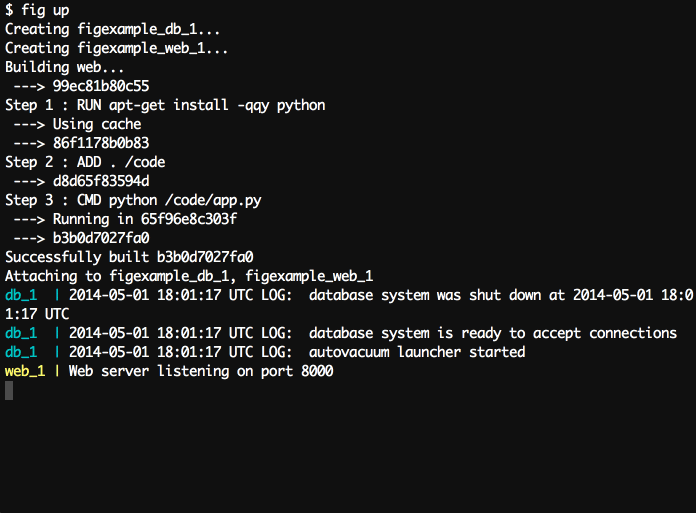Click the "Creating figexample_web_1..." line
696x513 pixels.
point(117,48)
